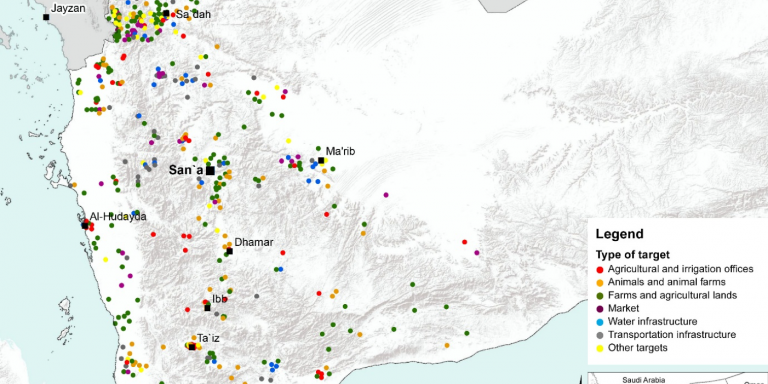The image size is (768, 384).
Task: Click the Ibb city label
Action: pyautogui.click(x=219, y=299)
